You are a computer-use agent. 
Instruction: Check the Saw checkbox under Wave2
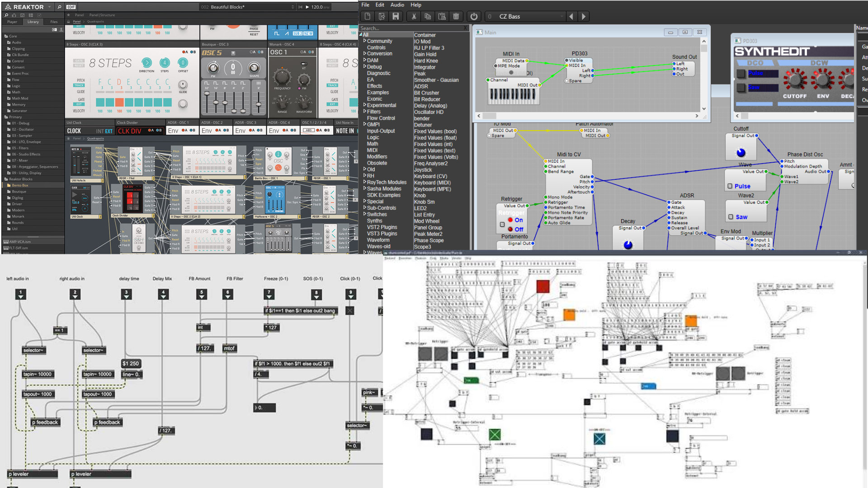click(x=731, y=217)
